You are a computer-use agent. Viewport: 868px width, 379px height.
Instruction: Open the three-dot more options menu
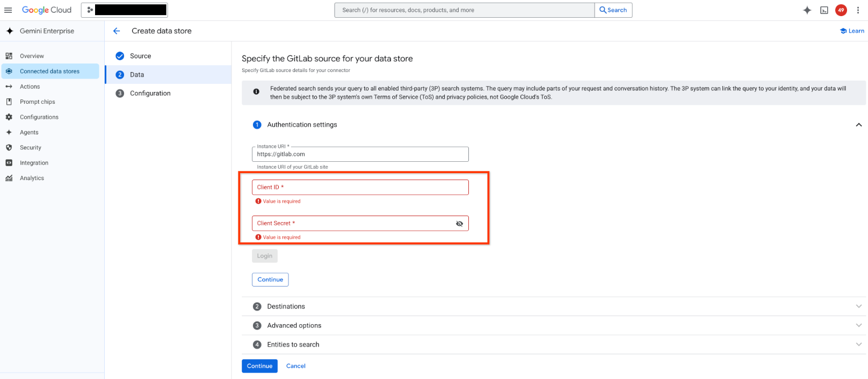point(858,10)
